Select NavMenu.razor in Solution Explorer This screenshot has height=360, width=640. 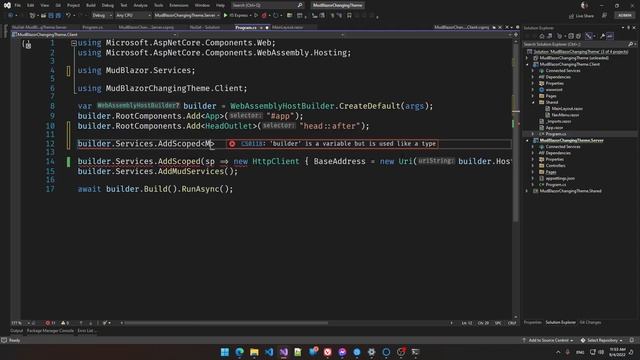pos(565,115)
